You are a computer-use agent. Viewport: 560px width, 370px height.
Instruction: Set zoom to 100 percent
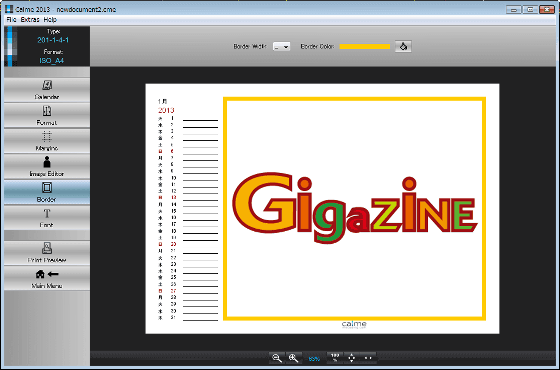(335, 358)
